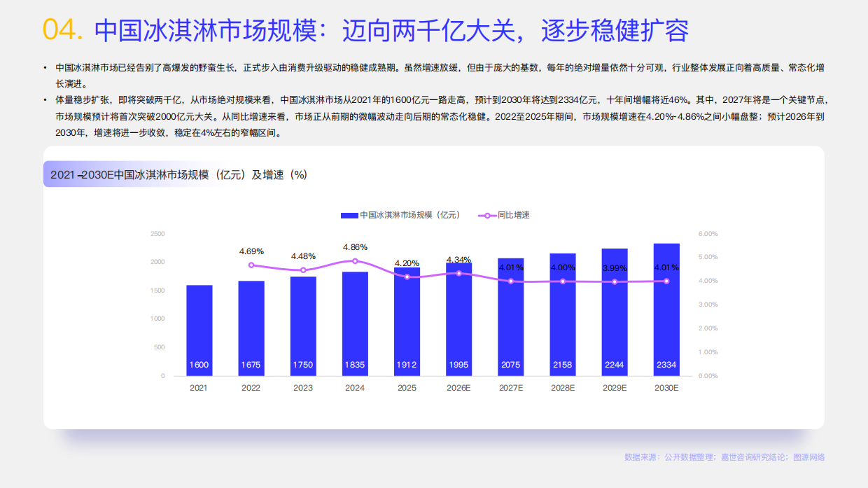This screenshot has width=868, height=488.
Task: Click the chart title "2021–2030E中国冰淇淋市场规模"
Action: 178,174
